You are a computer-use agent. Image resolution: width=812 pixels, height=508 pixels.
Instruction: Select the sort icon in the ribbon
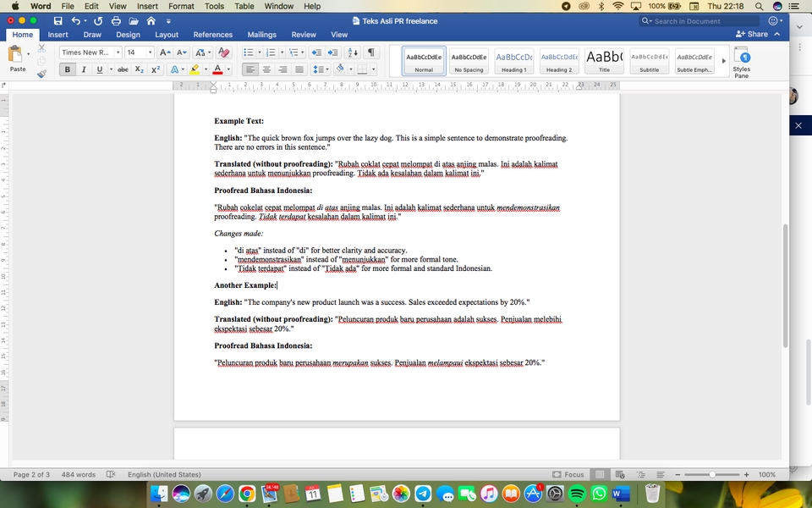354,52
